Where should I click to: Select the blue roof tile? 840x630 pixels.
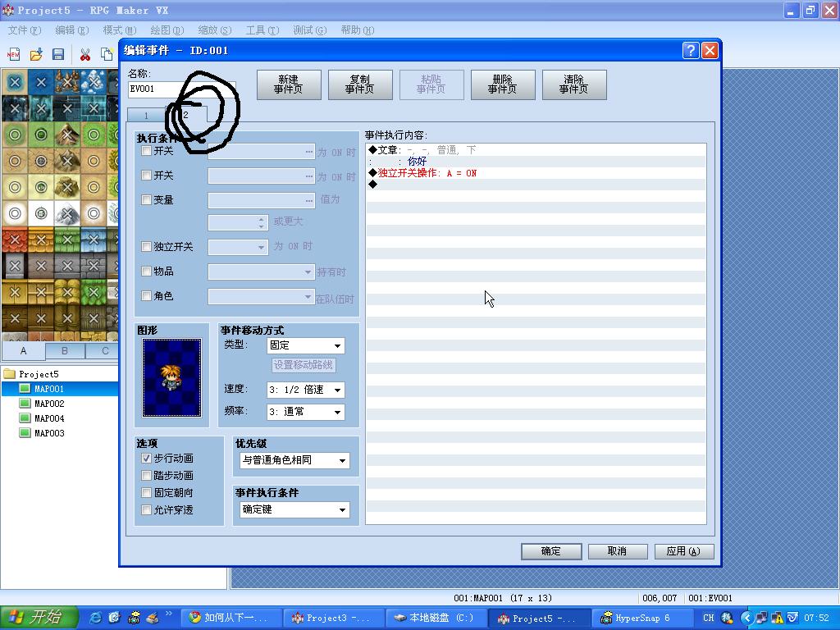point(94,240)
